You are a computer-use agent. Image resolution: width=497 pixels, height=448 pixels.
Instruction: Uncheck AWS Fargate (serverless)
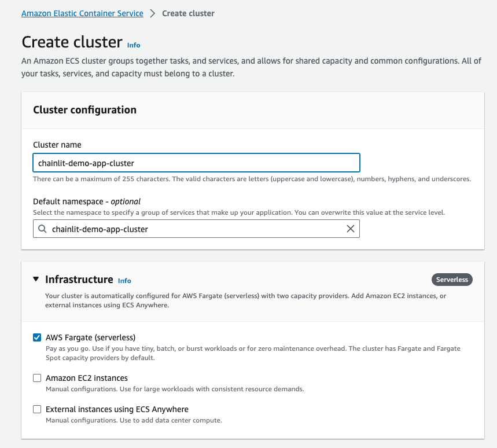click(x=37, y=337)
